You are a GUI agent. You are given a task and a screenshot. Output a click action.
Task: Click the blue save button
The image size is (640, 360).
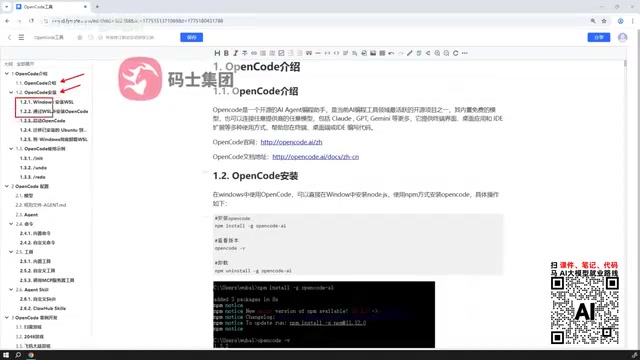point(191,37)
